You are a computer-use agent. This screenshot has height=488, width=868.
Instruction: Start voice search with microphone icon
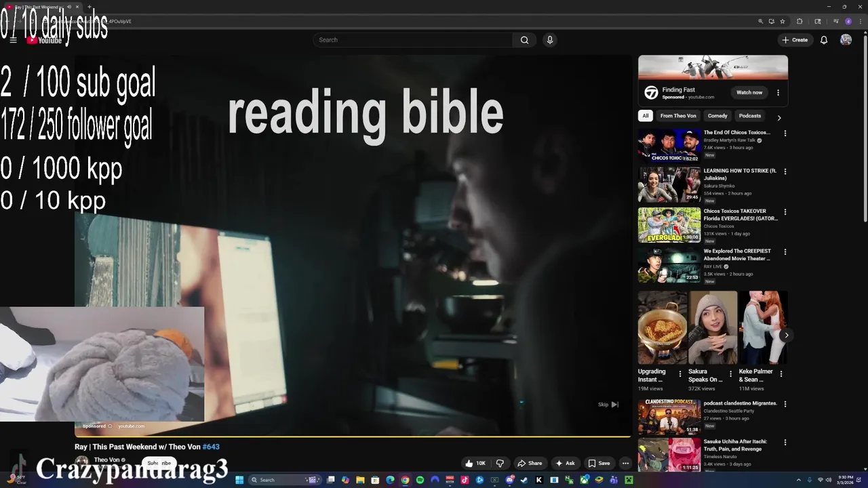550,40
